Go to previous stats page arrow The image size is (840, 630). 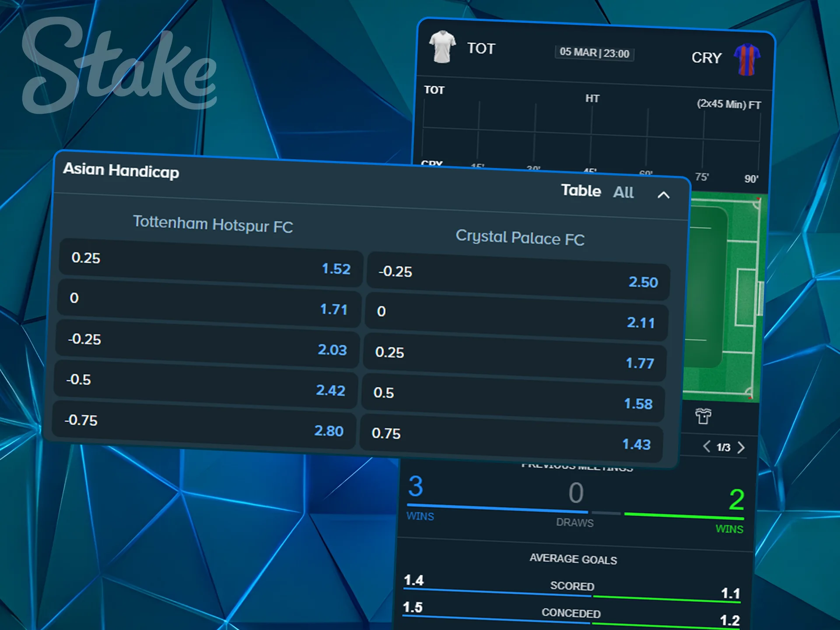[706, 446]
